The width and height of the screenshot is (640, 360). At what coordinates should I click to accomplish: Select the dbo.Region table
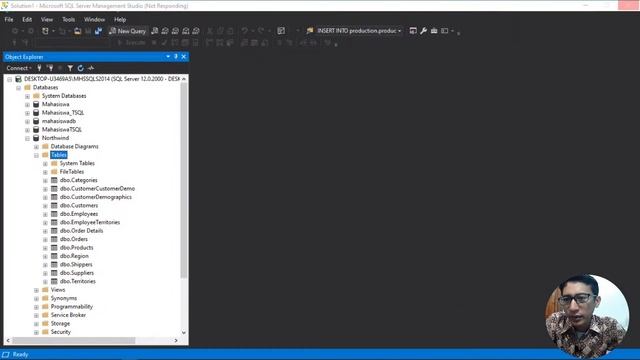point(74,256)
